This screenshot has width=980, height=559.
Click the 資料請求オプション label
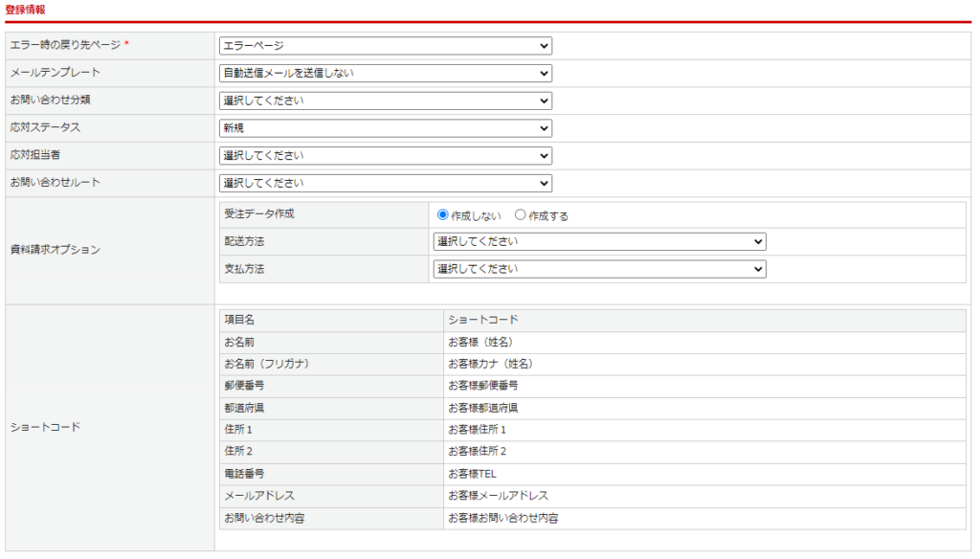pyautogui.click(x=55, y=250)
